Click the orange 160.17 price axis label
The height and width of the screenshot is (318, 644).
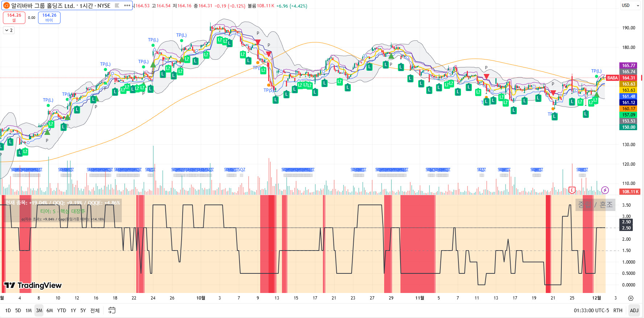click(x=628, y=109)
